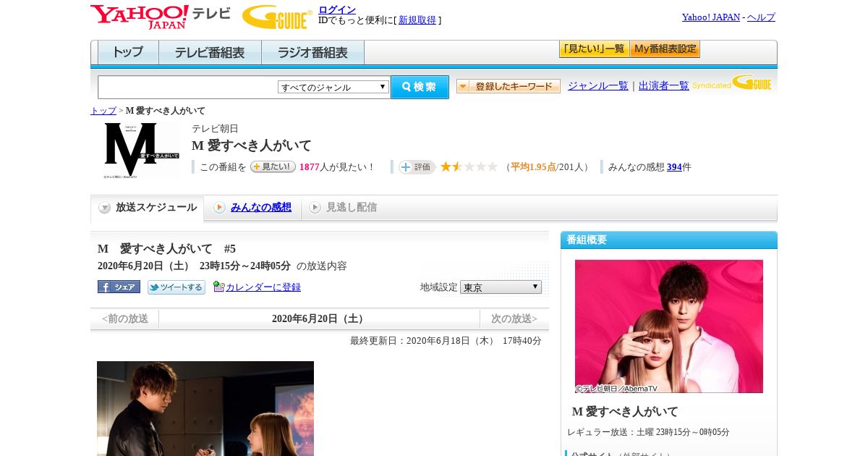The height and width of the screenshot is (456, 868).
Task: Open My番組表設定 button
Action: 665,49
